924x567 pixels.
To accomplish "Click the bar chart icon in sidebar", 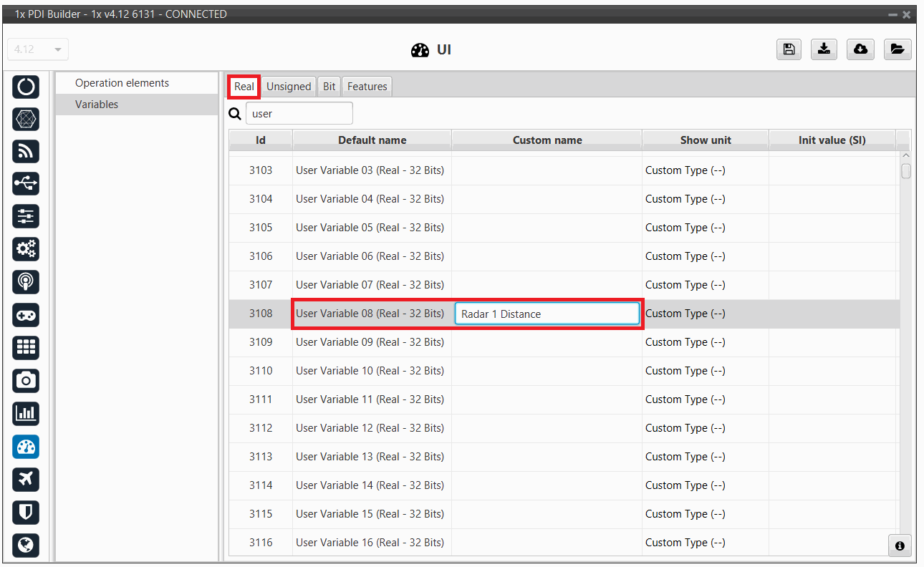I will click(26, 413).
